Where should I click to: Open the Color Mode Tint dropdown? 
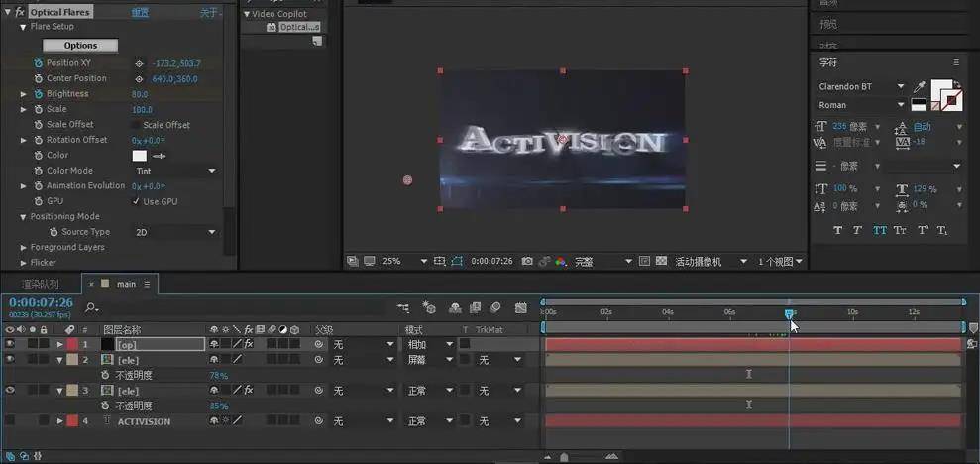(174, 171)
